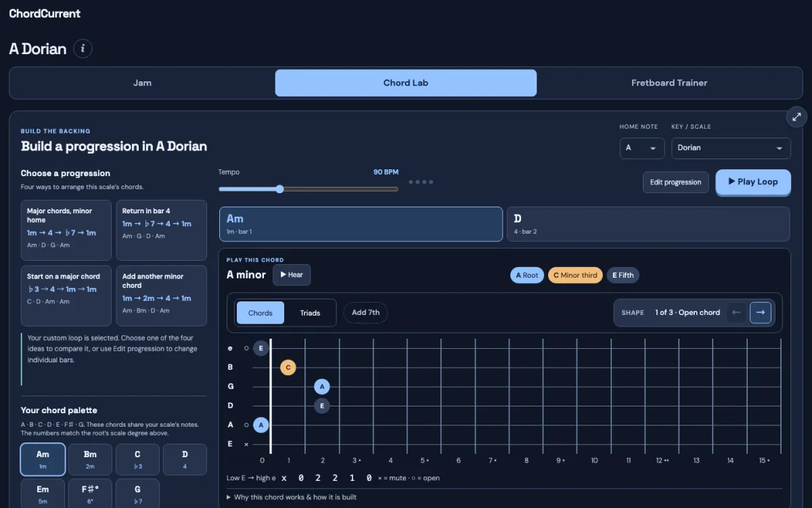Pick the Am chord in palette

click(43, 459)
